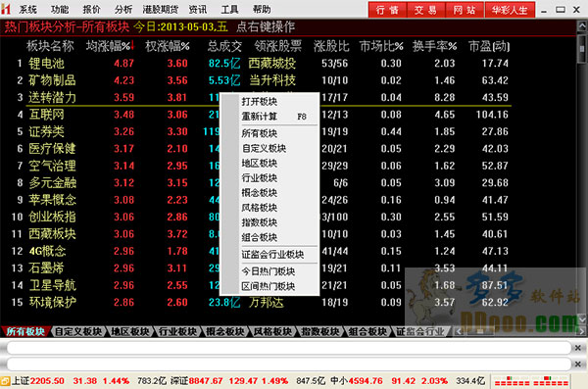This screenshot has width=588, height=389.
Task: Click the 上证 index value 2205.50
Action: click(47, 381)
